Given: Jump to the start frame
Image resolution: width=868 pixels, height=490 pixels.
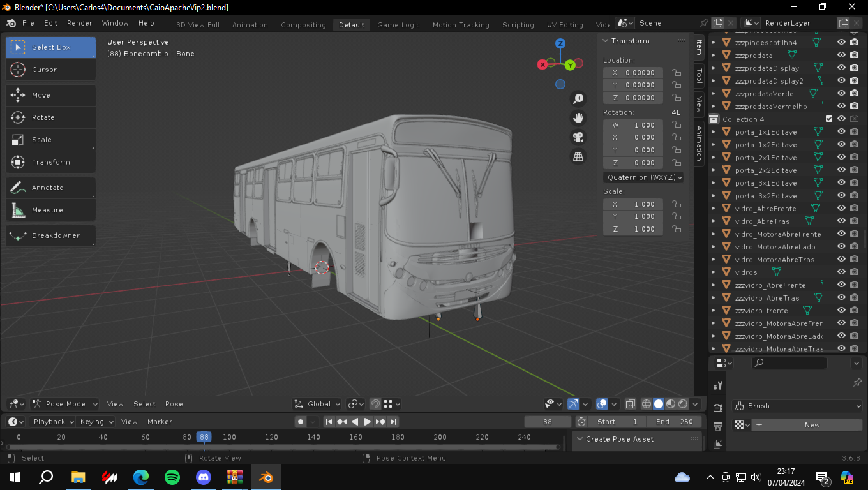Looking at the screenshot, I should pos(329,422).
